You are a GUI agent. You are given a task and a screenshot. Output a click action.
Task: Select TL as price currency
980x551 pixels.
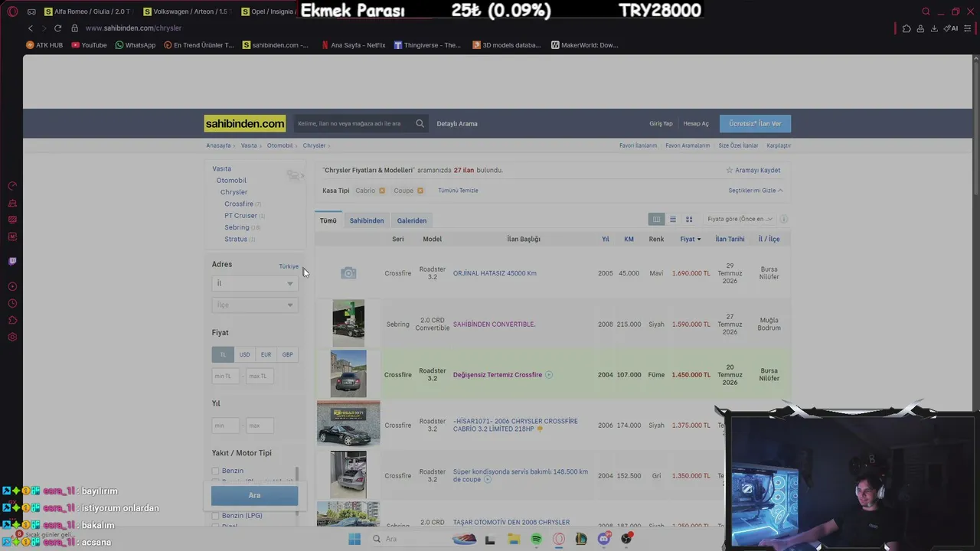223,354
